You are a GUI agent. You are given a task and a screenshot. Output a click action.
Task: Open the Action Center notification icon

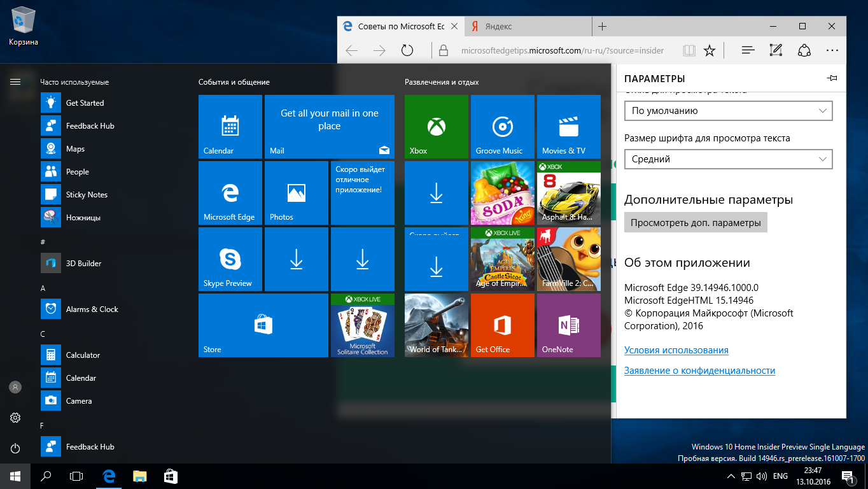(848, 476)
